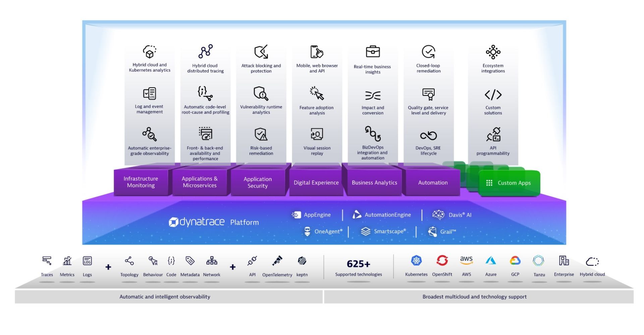Image resolution: width=644 pixels, height=335 pixels.
Task: Click the DevOps, SRE lifecycle infinity icon
Action: 428,135
